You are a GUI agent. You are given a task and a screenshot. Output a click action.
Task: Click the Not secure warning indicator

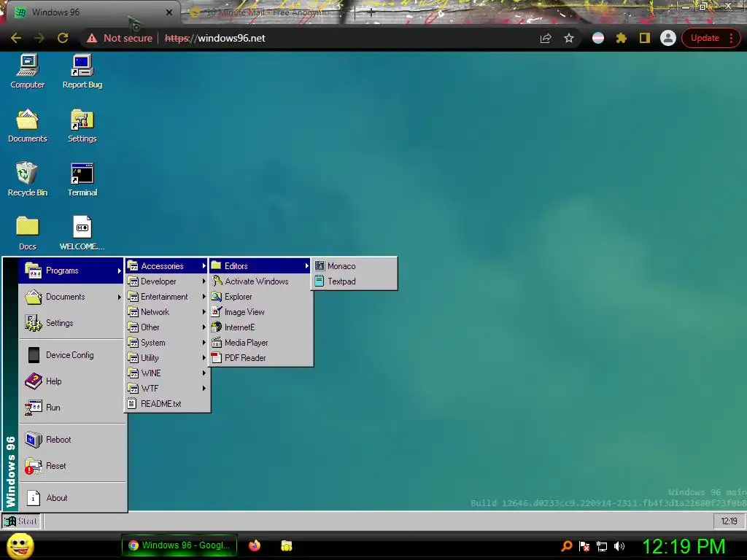pyautogui.click(x=119, y=38)
